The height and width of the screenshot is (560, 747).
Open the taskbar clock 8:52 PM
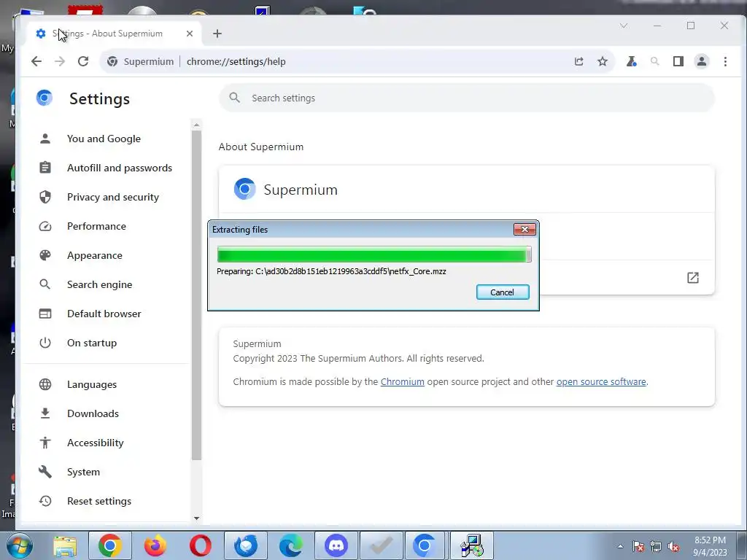(x=710, y=546)
